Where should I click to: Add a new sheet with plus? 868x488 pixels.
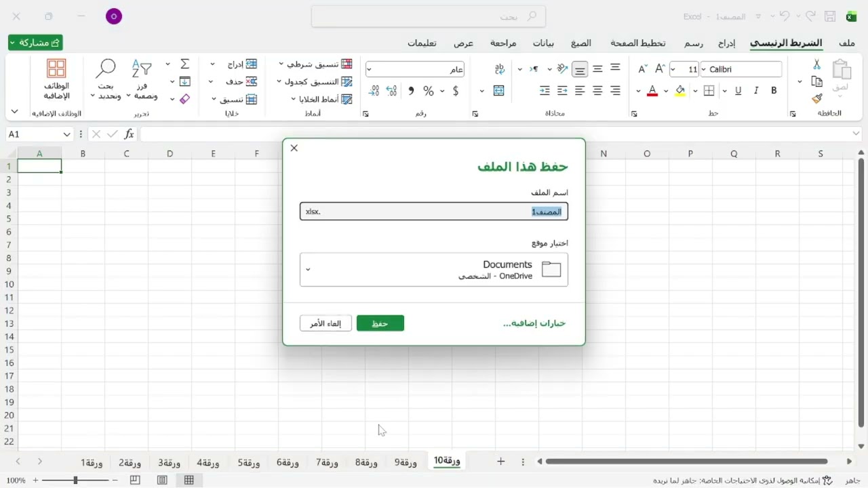(500, 462)
